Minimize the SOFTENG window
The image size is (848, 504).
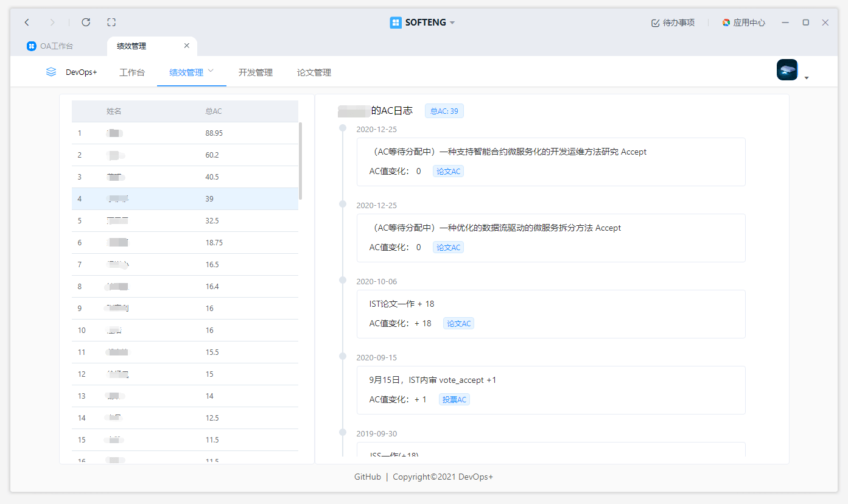(x=785, y=23)
